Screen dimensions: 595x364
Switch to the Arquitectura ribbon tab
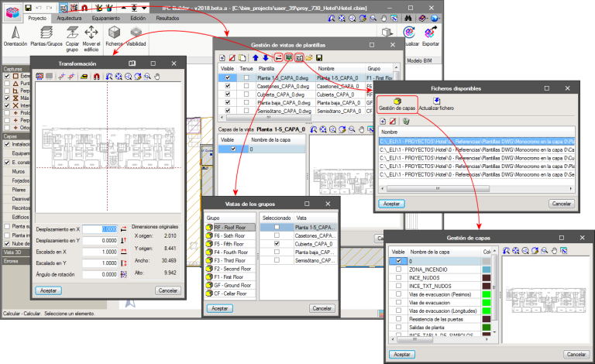69,19
